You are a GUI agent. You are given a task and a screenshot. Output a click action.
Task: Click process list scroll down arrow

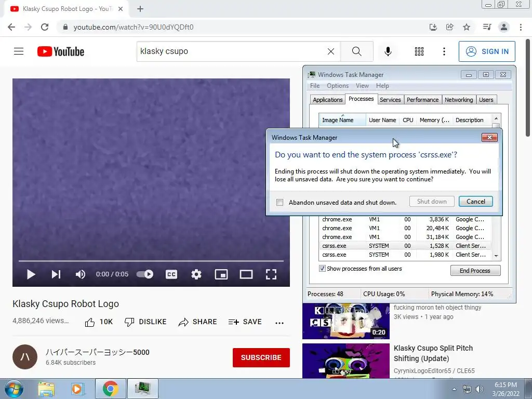pos(496,256)
